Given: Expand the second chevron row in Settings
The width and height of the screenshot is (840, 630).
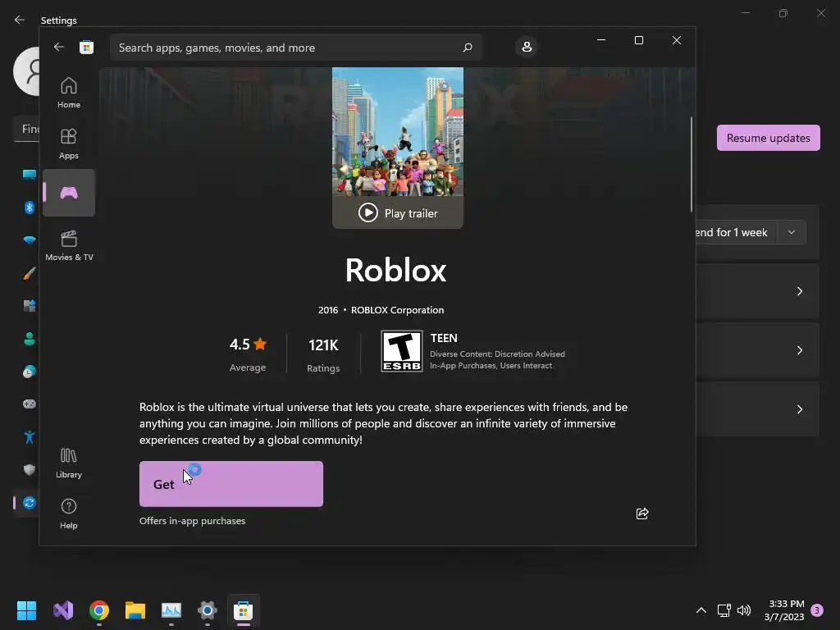Looking at the screenshot, I should click(799, 350).
